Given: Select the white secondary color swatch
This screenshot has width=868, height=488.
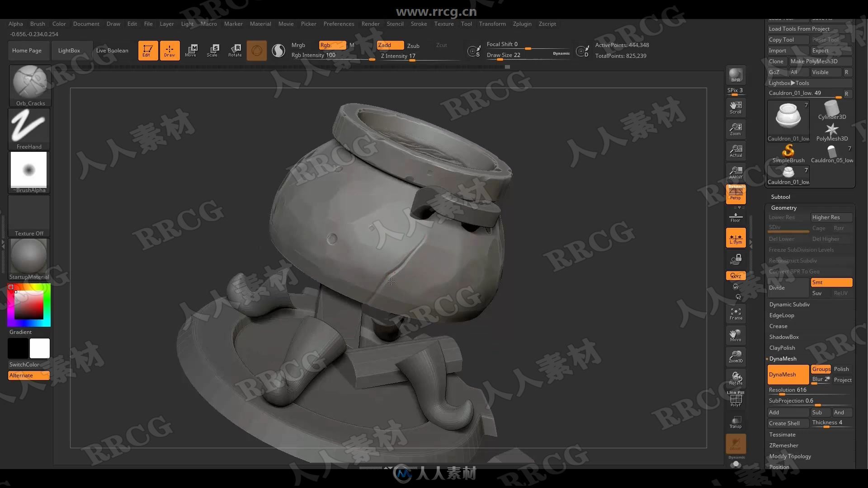Looking at the screenshot, I should click(40, 348).
